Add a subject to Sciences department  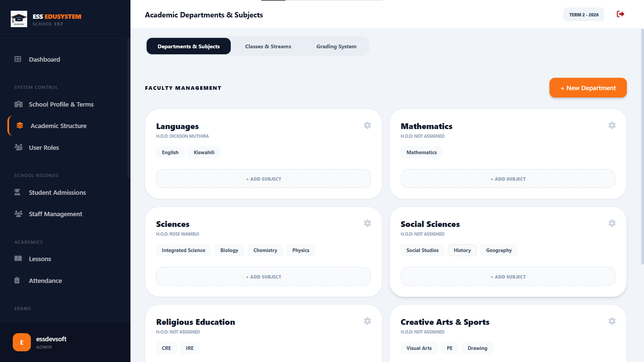263,277
